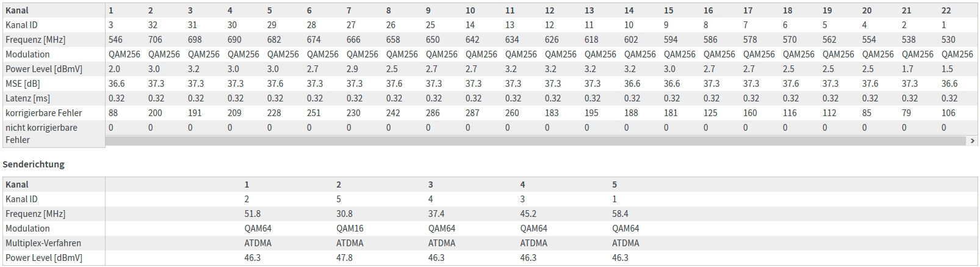Click the MSE [dB] row label
The width and height of the screenshot is (980, 267).
23,84
